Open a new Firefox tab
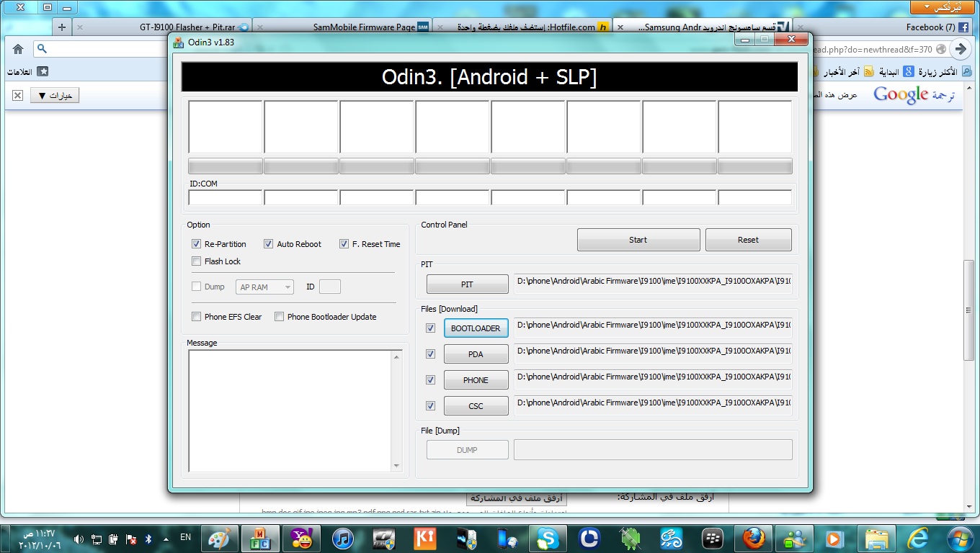 [x=62, y=27]
